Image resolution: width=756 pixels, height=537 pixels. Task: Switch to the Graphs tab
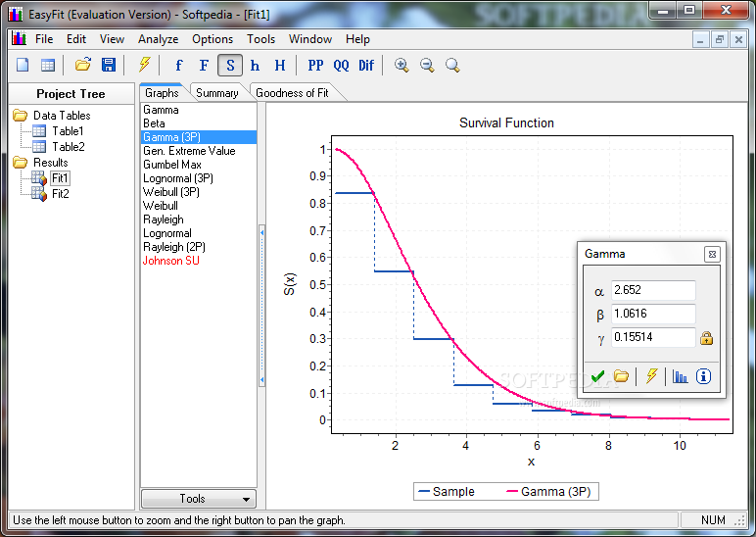coord(162,93)
